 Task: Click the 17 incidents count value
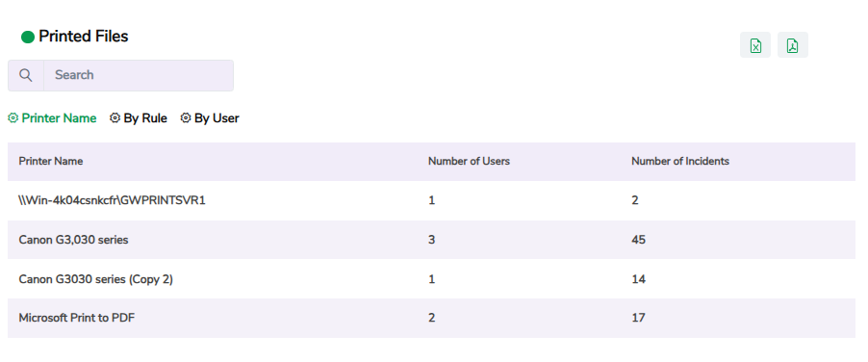(x=638, y=319)
